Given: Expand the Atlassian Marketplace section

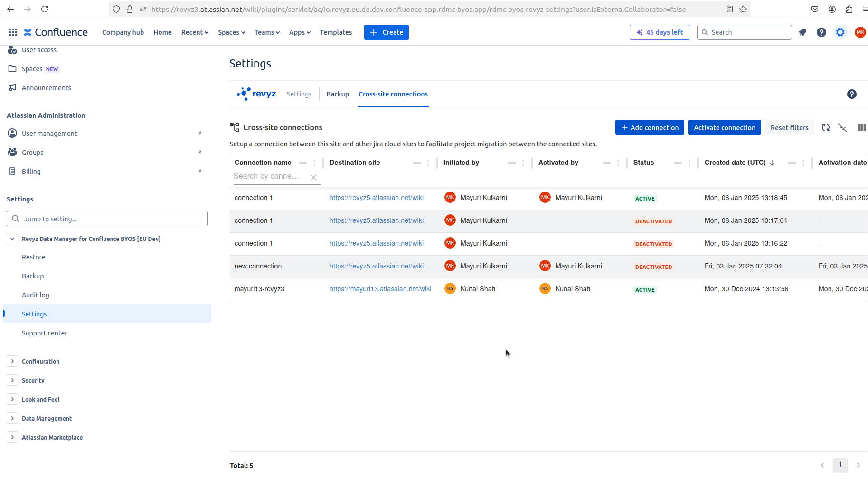Looking at the screenshot, I should (x=12, y=437).
